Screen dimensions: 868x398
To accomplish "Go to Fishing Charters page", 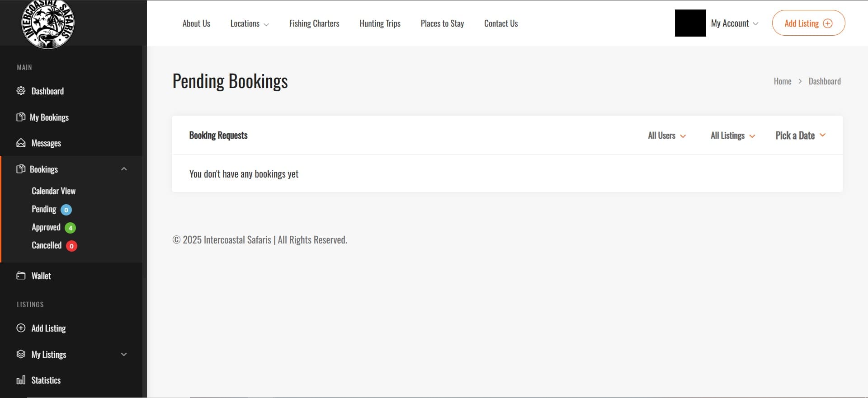I will [x=314, y=23].
